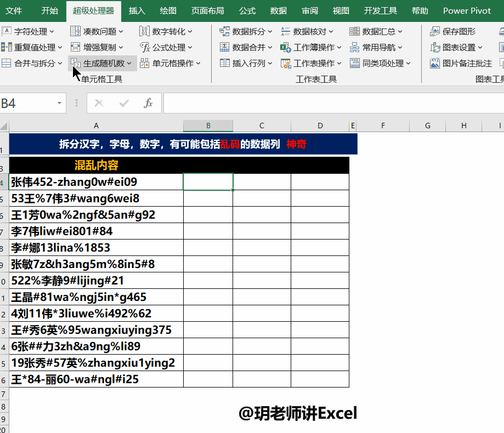Select cell 李#娜13lina%1853
Image resolution: width=504 pixels, height=433 pixels.
coord(96,248)
